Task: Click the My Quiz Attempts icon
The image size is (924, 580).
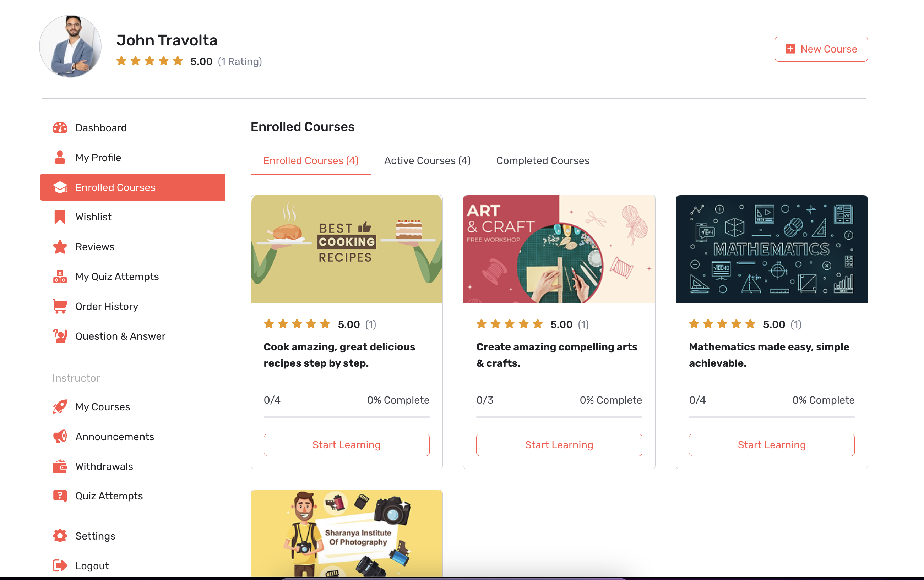Action: click(x=60, y=277)
